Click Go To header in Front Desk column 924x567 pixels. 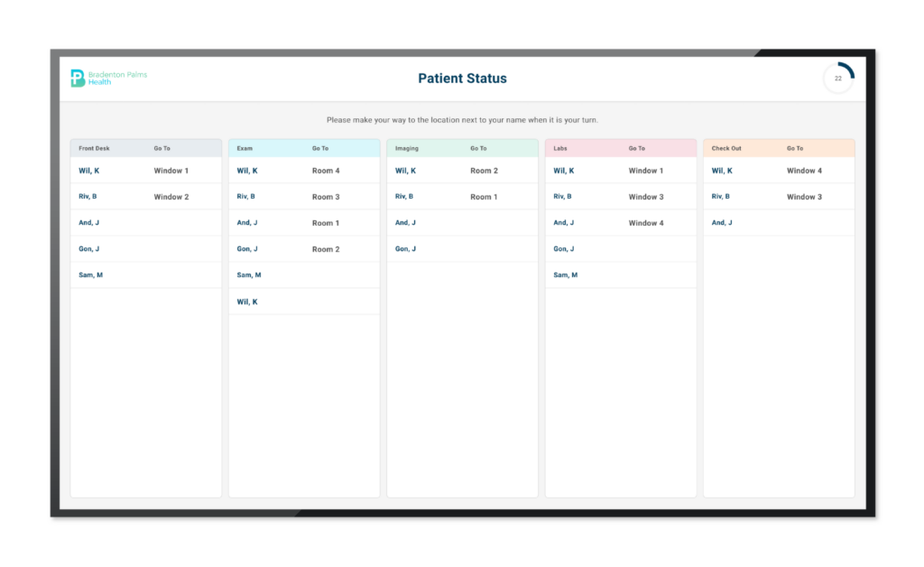[162, 149]
